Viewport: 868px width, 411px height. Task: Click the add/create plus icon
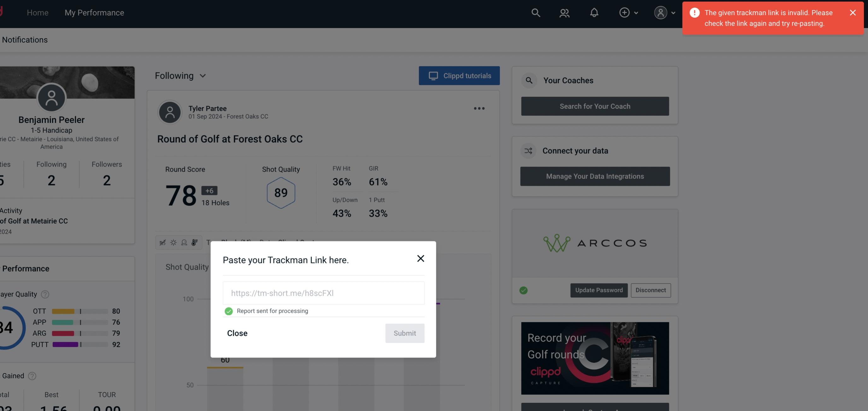(x=625, y=12)
